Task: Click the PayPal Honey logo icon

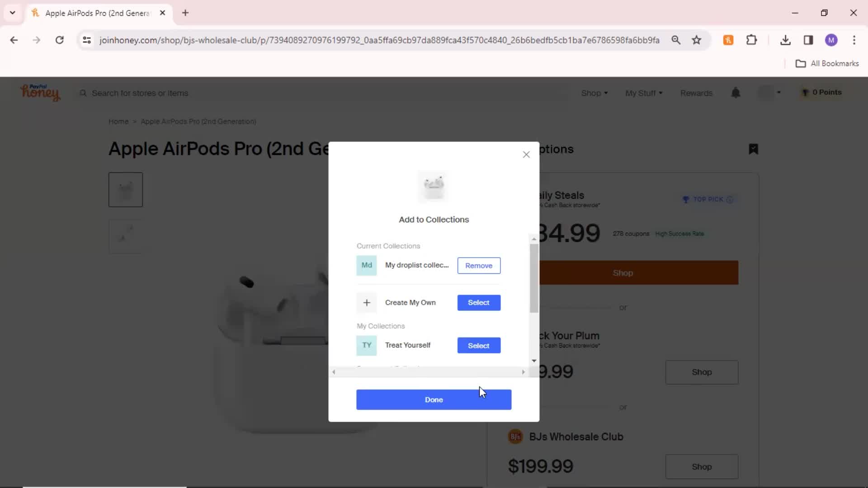Action: coord(39,92)
